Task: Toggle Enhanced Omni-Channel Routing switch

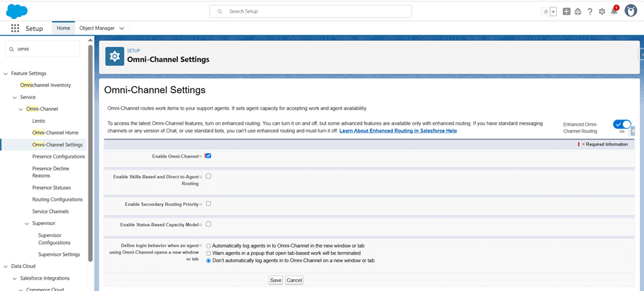Action: 622,124
